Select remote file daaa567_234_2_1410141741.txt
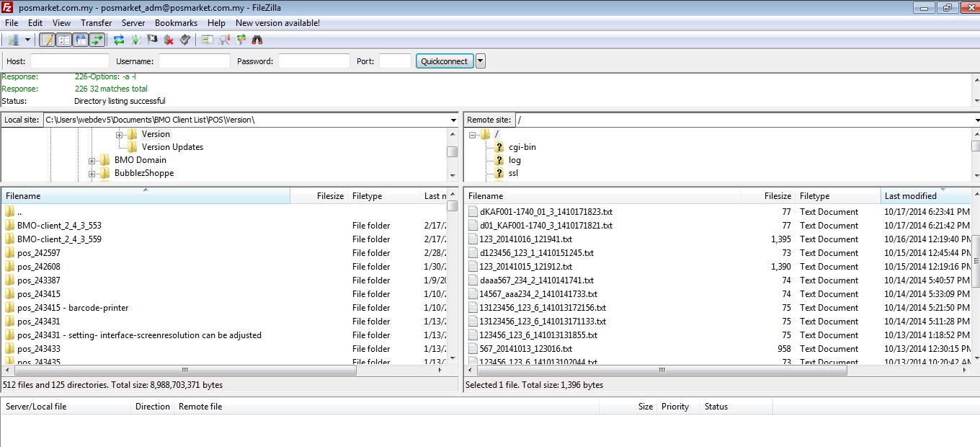 click(x=718, y=280)
